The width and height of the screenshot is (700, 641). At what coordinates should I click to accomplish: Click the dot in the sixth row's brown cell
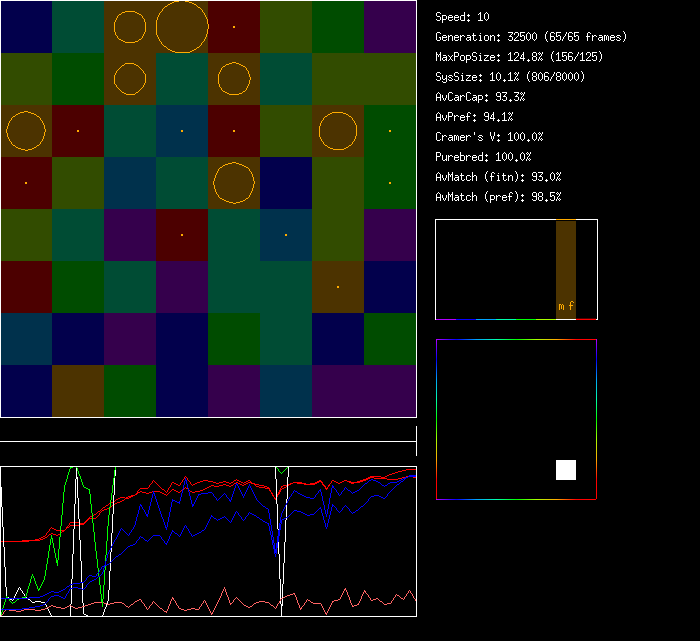[x=338, y=287]
